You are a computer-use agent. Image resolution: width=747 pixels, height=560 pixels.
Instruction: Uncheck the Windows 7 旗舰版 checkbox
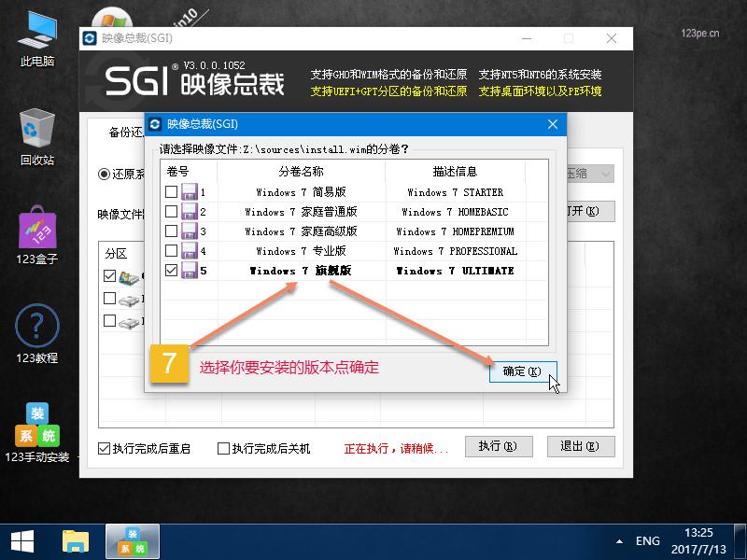click(172, 270)
